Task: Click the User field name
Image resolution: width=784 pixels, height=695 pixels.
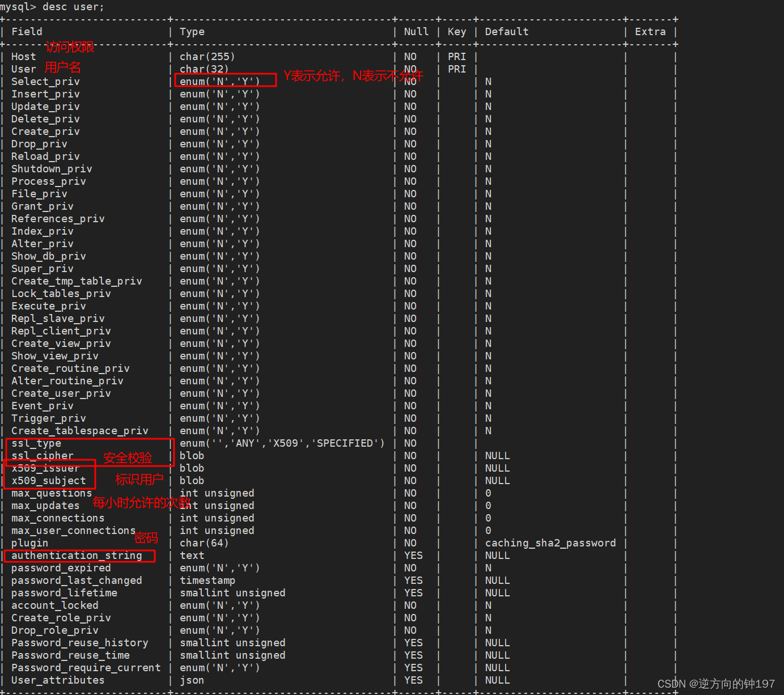Action: pyautogui.click(x=23, y=69)
